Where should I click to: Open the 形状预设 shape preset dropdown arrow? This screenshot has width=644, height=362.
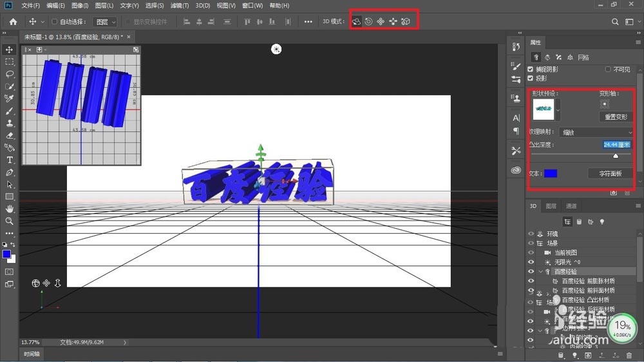pyautogui.click(x=558, y=110)
